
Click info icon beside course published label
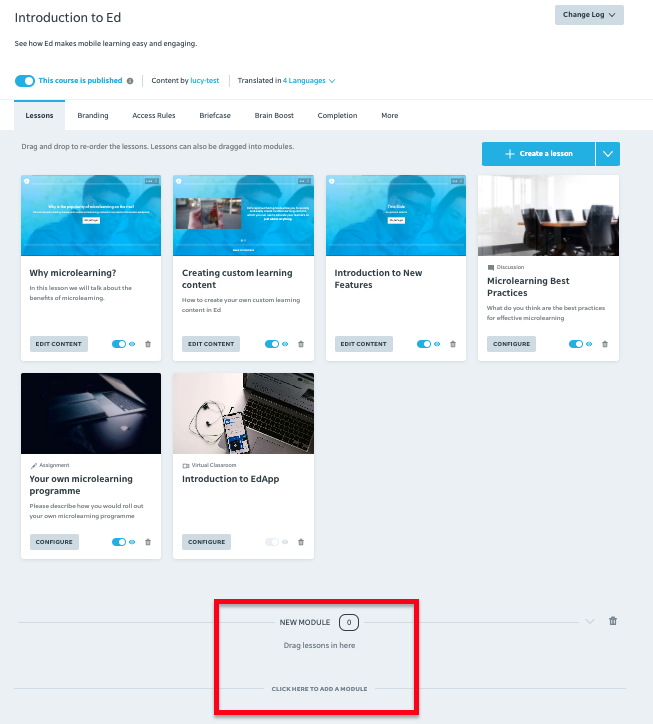click(130, 81)
